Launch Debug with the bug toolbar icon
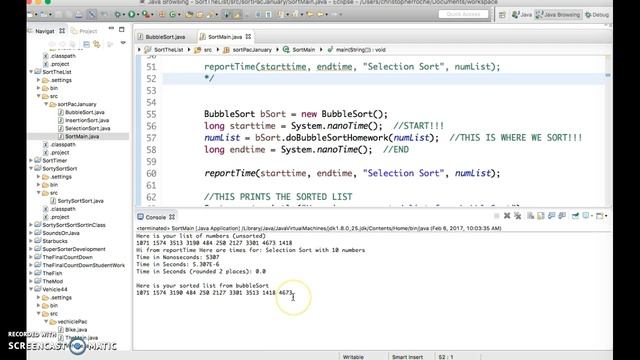This screenshot has height=360, width=640. coord(118,14)
